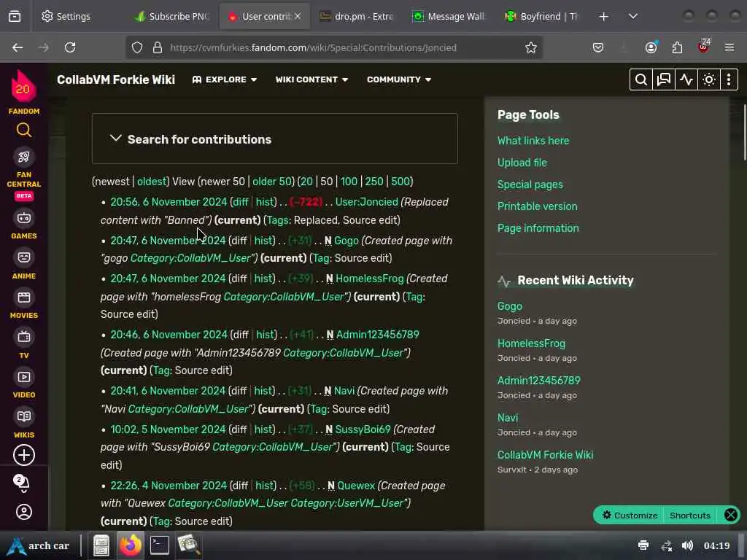
Task: Search the wiki via magnifier in header
Action: tap(640, 79)
